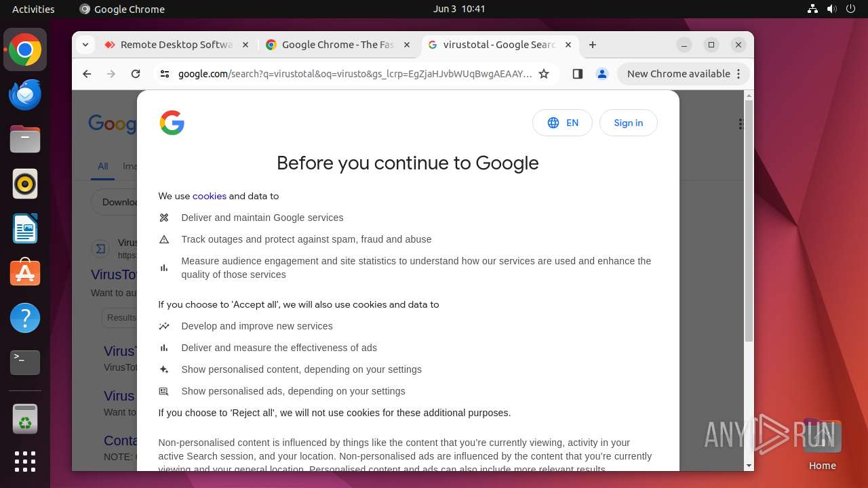The image size is (868, 488).
Task: Launch Terminal from the dock
Action: pos(25,363)
